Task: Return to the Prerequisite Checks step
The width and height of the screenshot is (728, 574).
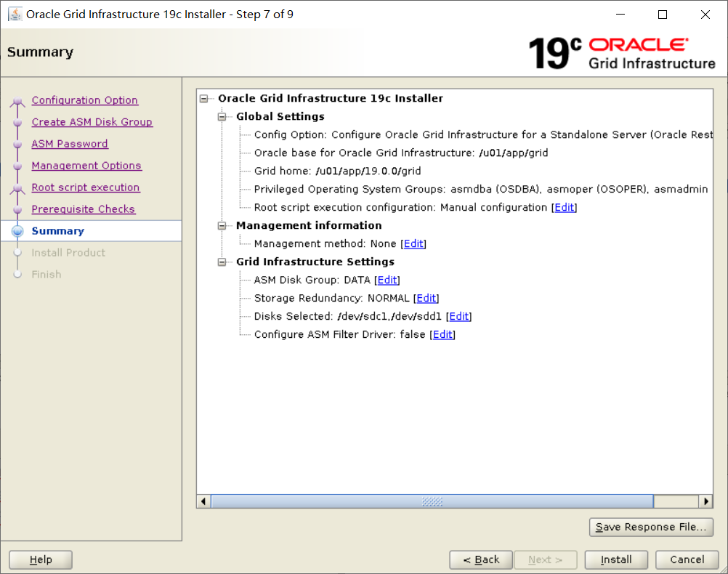Action: coord(83,209)
